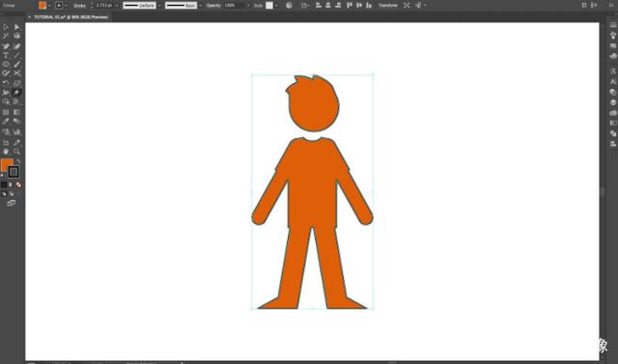This screenshot has height=364, width=618.
Task: Set the None color mode below swatches
Action: pyautogui.click(x=18, y=184)
